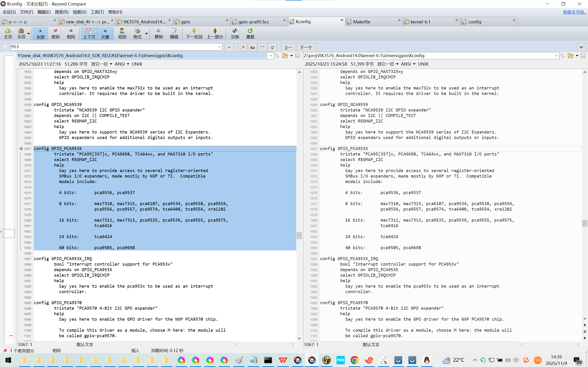588x367 pixels.
Task: Swap sides using the 交换 icon
Action: 235,33
